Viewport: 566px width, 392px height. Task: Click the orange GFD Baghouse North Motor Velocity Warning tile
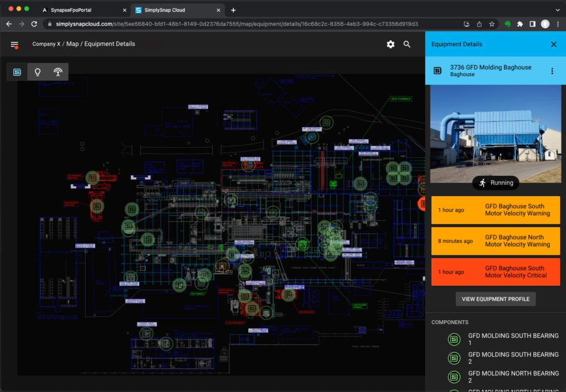495,241
